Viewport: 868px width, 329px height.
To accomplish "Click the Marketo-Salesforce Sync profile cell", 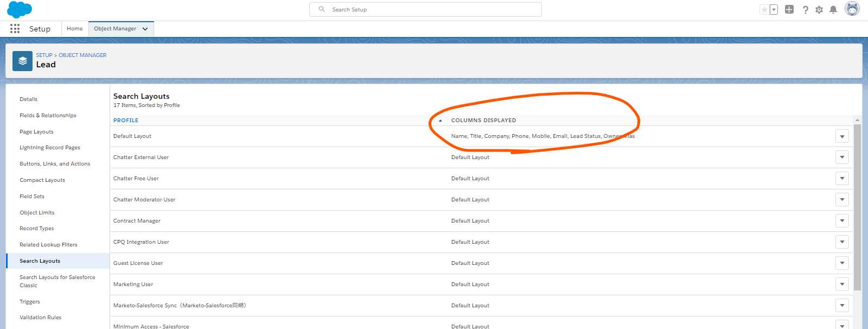I will click(180, 306).
